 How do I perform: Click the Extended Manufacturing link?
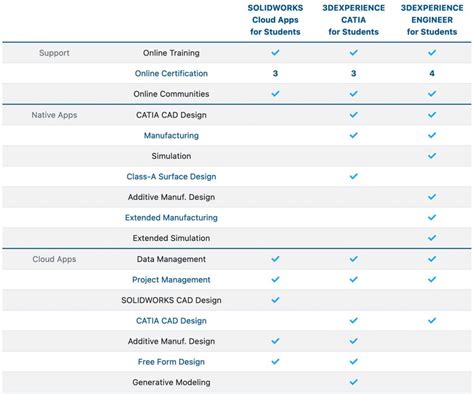[x=171, y=217]
